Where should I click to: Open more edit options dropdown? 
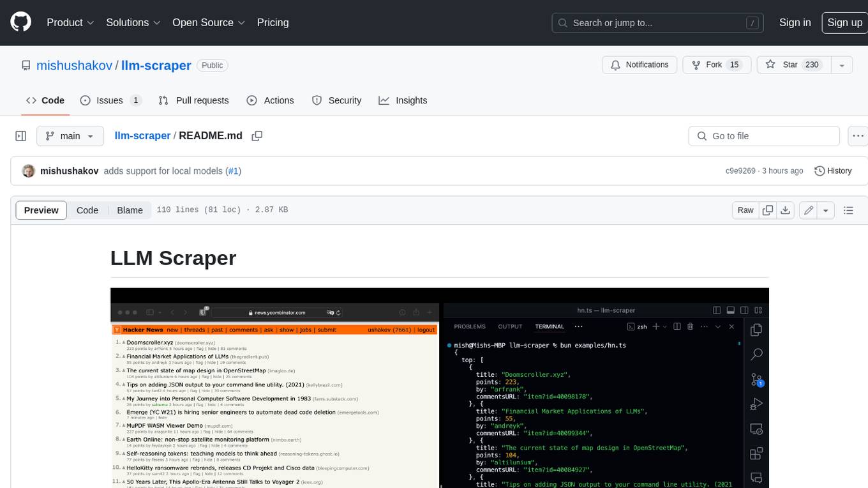click(x=826, y=210)
